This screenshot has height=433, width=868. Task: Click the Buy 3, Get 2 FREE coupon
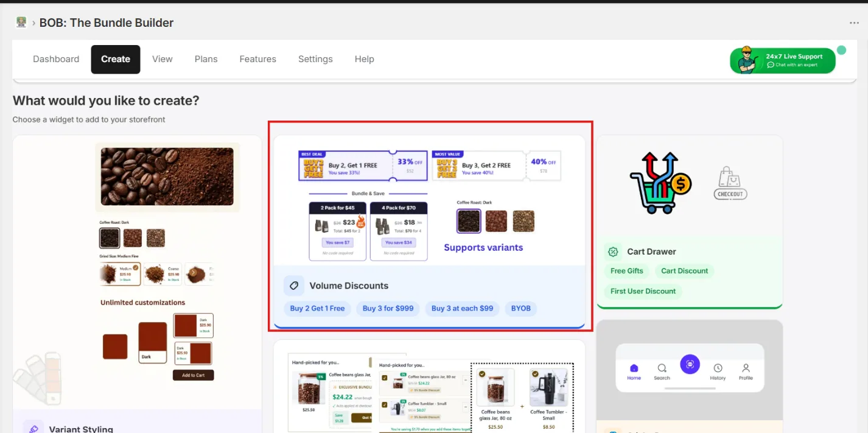[x=497, y=166]
